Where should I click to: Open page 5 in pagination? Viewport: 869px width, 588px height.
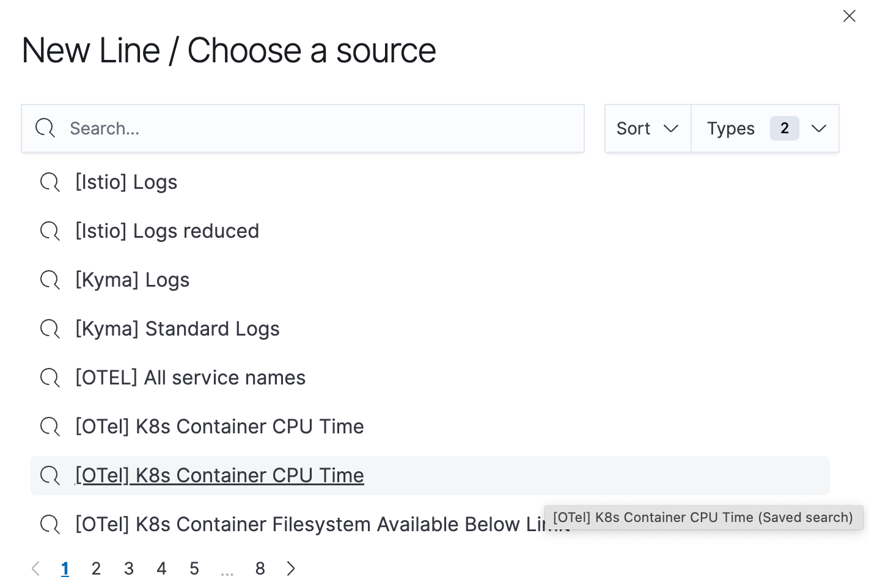(194, 568)
